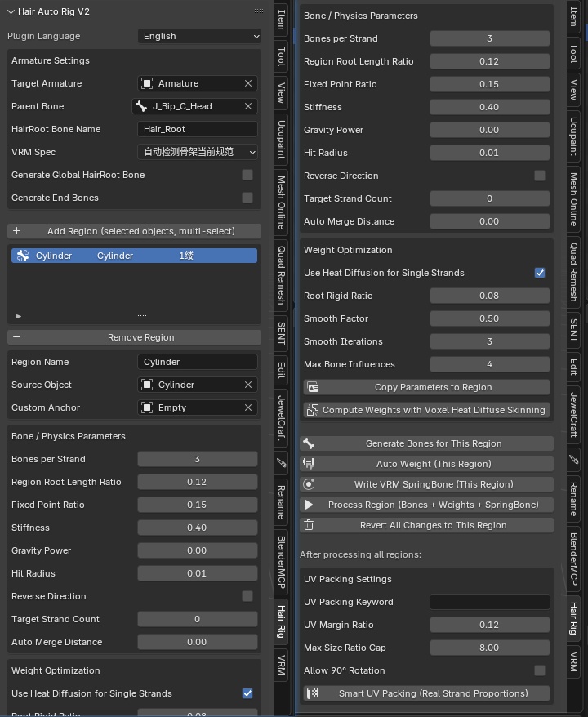Click Add Region button

(135, 231)
